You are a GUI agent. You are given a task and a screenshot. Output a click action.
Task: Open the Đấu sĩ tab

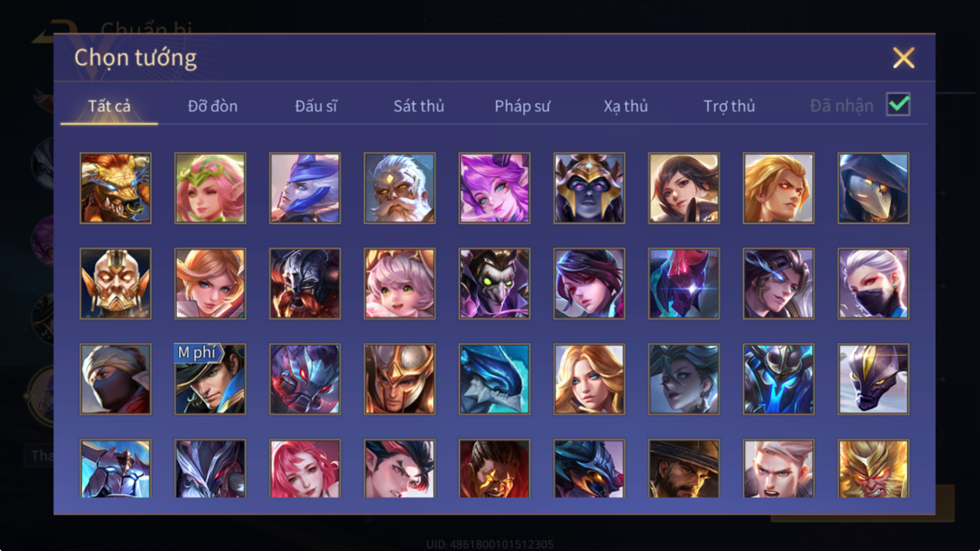316,106
